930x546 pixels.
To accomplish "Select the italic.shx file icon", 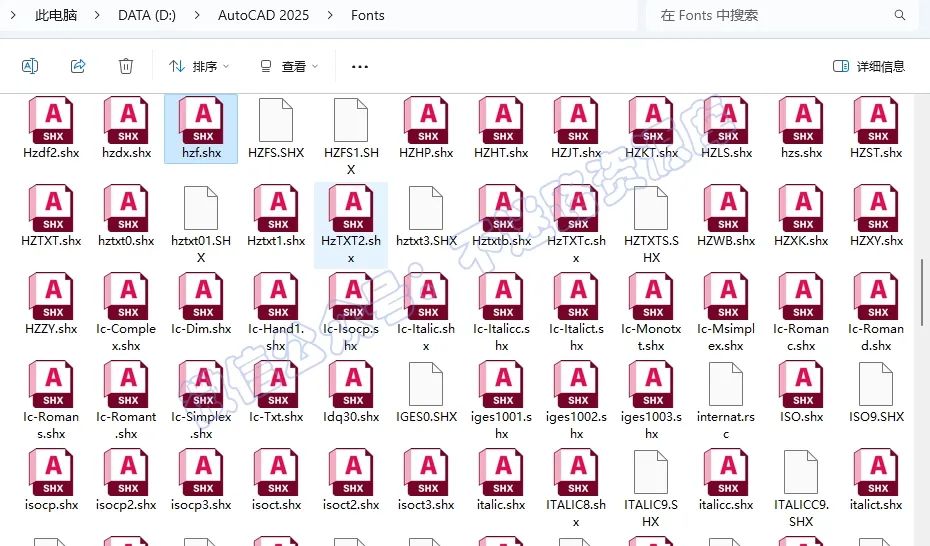I will click(x=502, y=472).
